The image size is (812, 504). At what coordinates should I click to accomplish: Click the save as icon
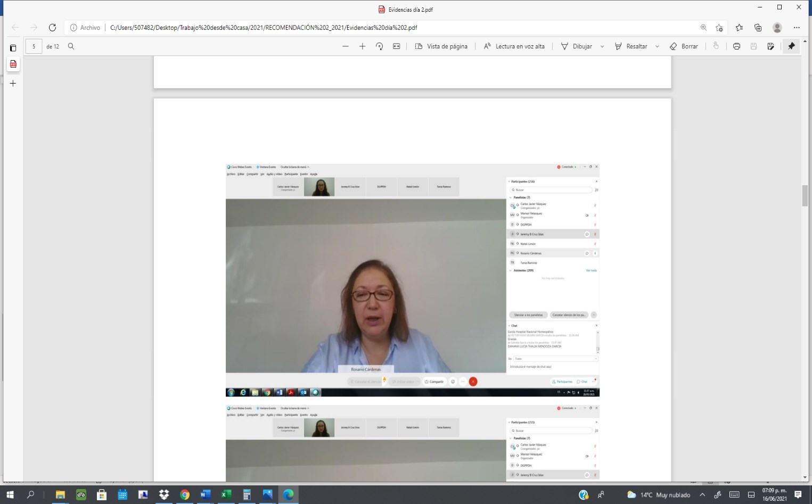click(x=770, y=46)
